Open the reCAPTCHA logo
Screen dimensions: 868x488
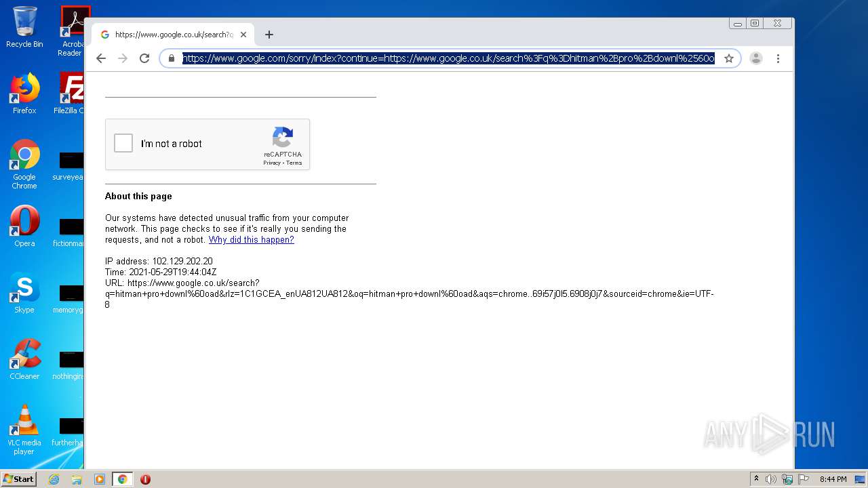283,137
